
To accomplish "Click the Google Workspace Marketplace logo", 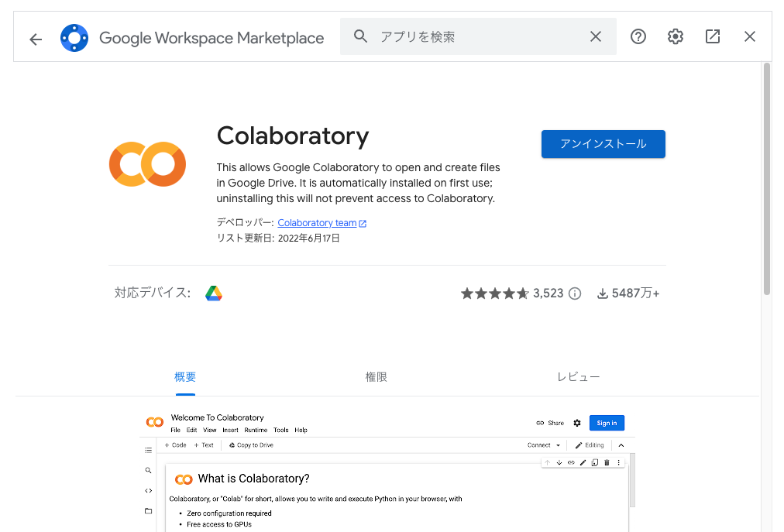I will coord(74,37).
